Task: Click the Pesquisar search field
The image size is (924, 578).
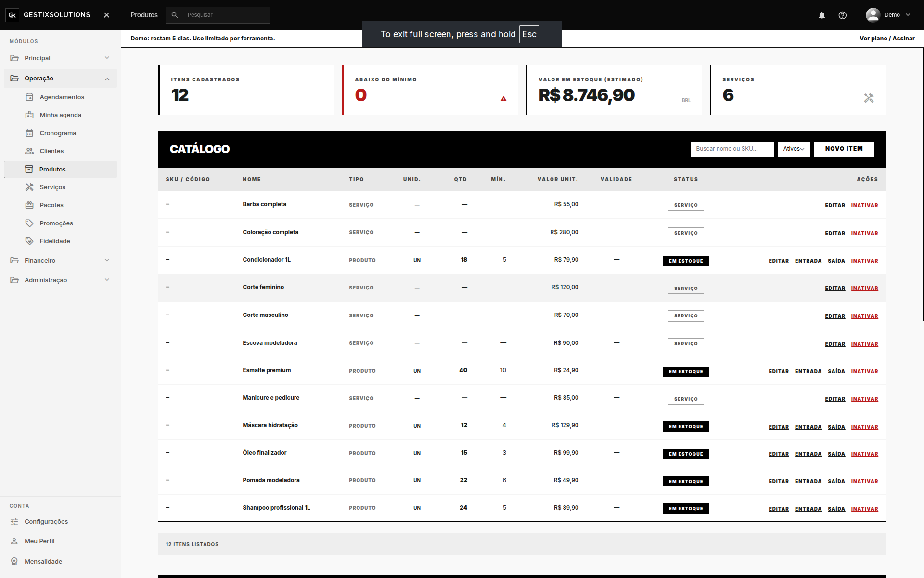Action: [x=218, y=15]
